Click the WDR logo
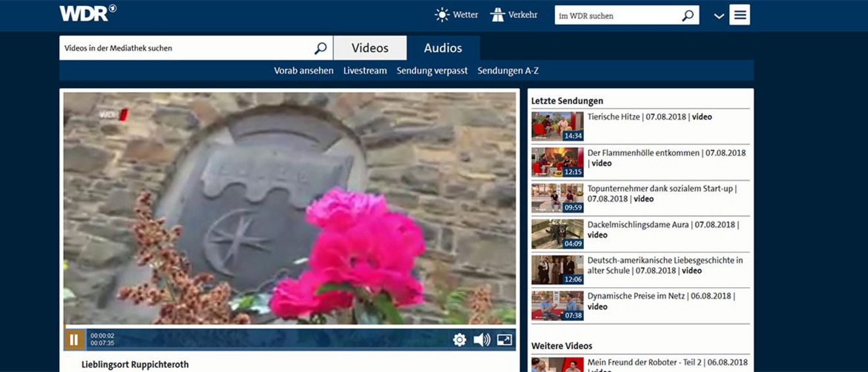 tap(87, 12)
